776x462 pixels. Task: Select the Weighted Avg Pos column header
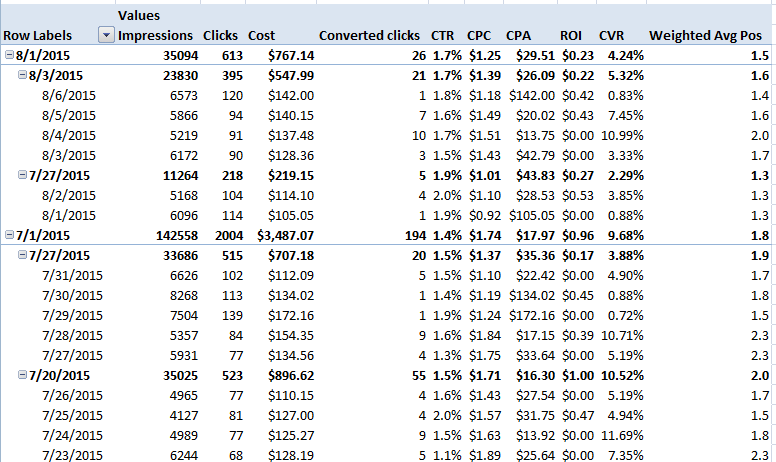(x=705, y=36)
